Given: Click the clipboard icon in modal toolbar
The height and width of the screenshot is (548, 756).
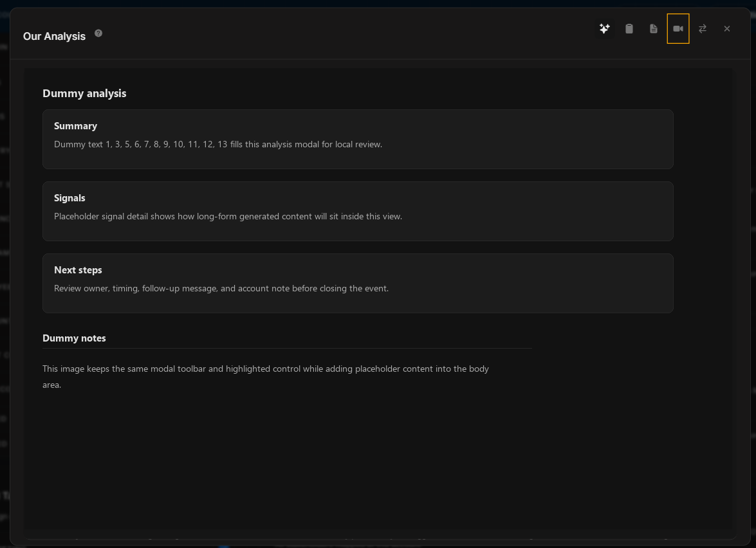Looking at the screenshot, I should 629,28.
